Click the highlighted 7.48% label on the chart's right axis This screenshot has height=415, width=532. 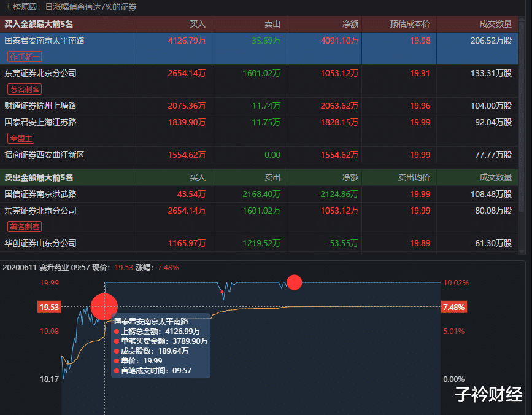point(453,307)
